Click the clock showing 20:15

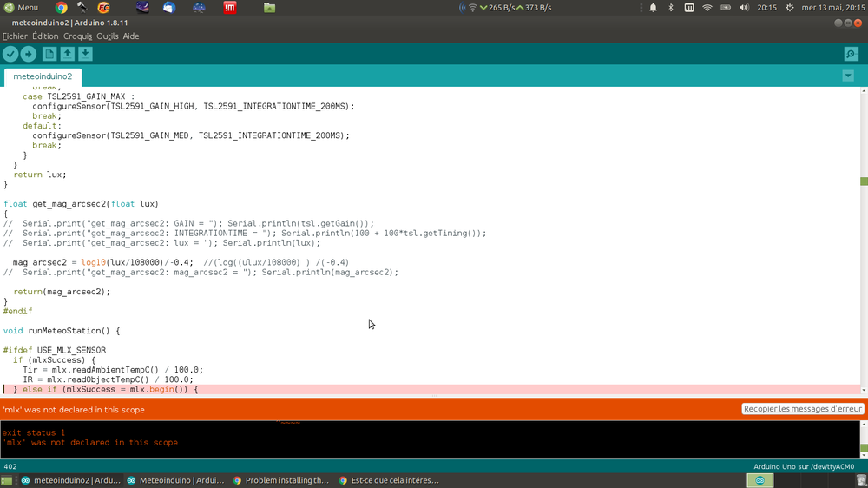[766, 7]
